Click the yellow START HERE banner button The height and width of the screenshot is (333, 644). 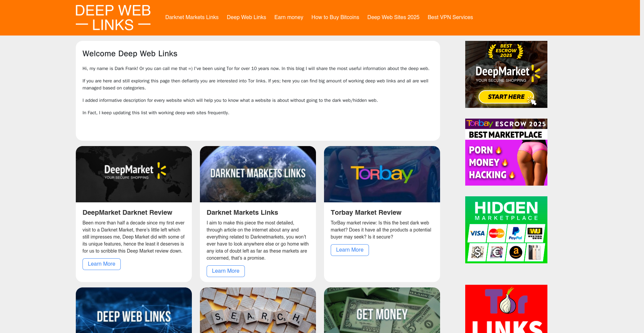click(x=506, y=97)
